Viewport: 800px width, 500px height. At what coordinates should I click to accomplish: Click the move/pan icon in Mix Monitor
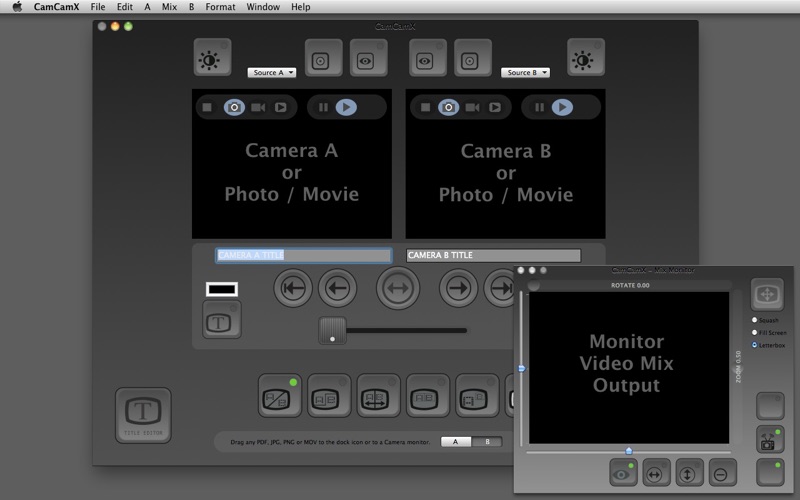click(x=767, y=295)
